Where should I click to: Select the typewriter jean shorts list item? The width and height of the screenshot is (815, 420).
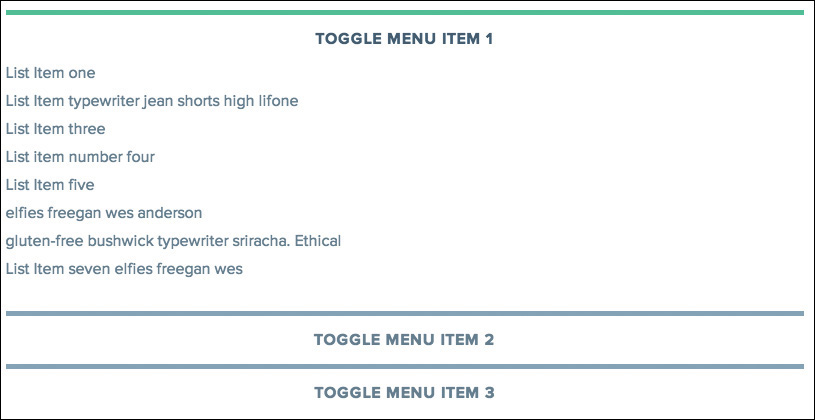(152, 101)
